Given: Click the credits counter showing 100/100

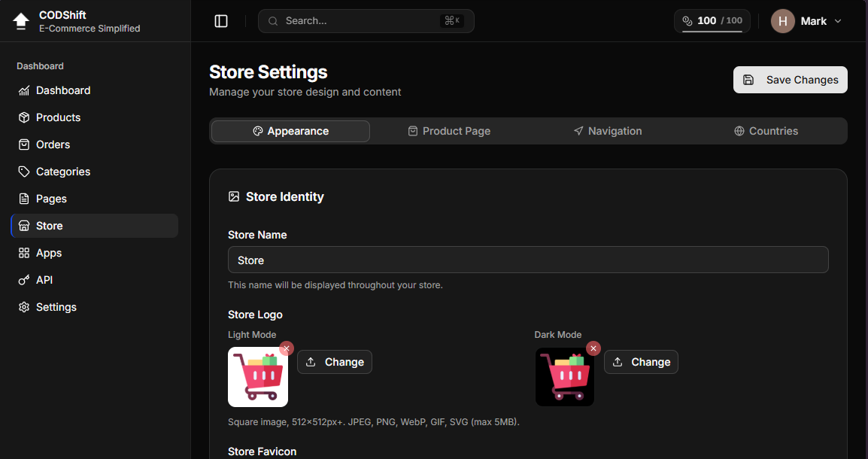Looking at the screenshot, I should tap(712, 21).
